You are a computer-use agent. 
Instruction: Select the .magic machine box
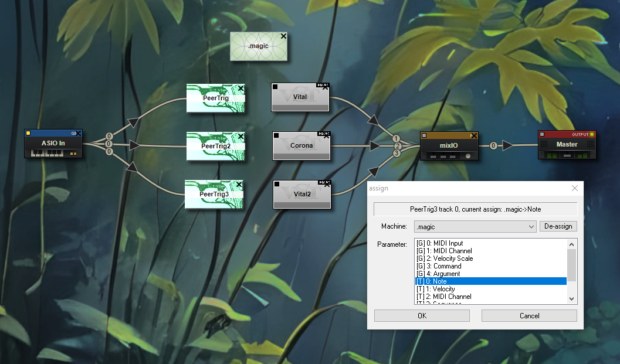pyautogui.click(x=259, y=46)
